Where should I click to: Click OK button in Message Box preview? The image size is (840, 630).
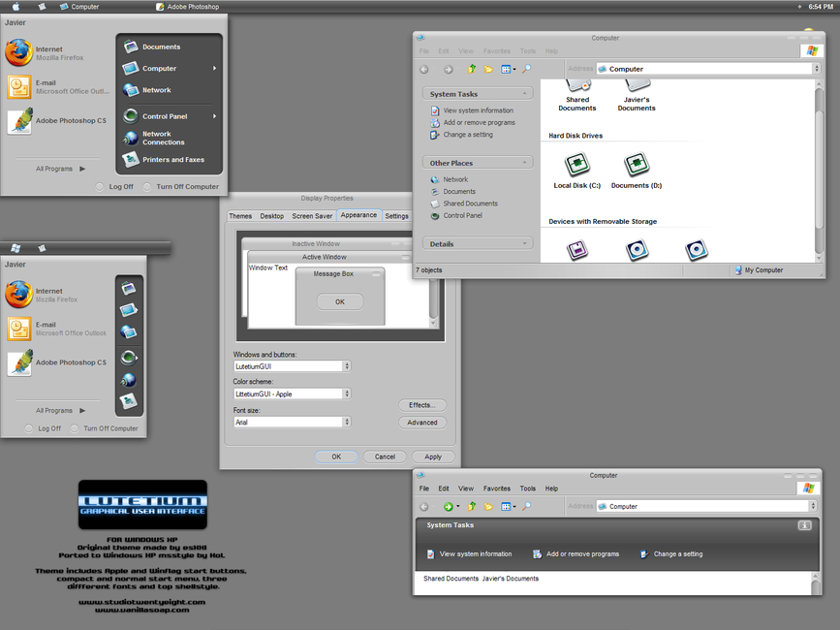click(340, 301)
